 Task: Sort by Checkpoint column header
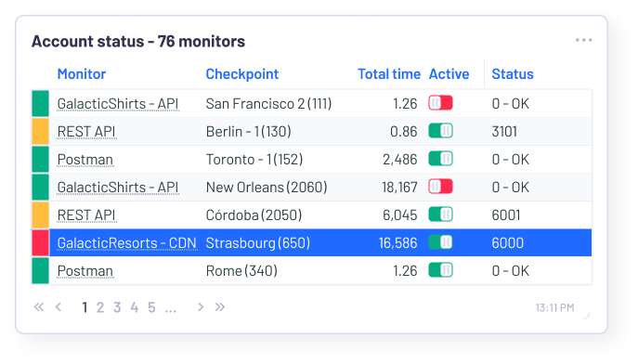[242, 74]
